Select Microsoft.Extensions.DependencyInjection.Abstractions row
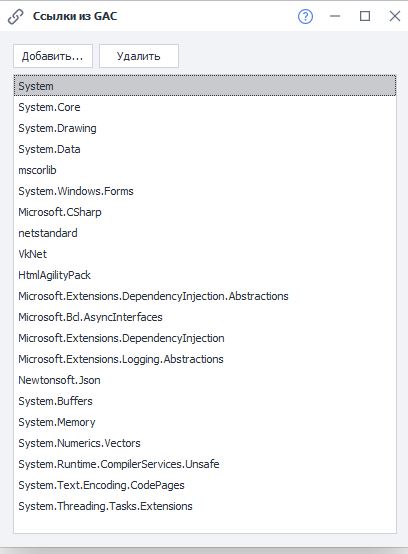408x554 pixels. click(205, 296)
